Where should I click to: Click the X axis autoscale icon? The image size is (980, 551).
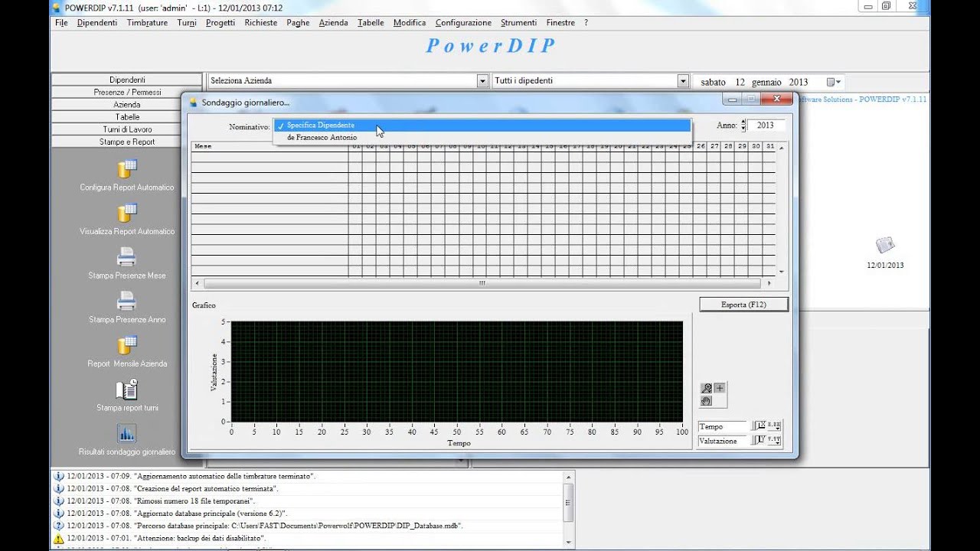pyautogui.click(x=759, y=425)
